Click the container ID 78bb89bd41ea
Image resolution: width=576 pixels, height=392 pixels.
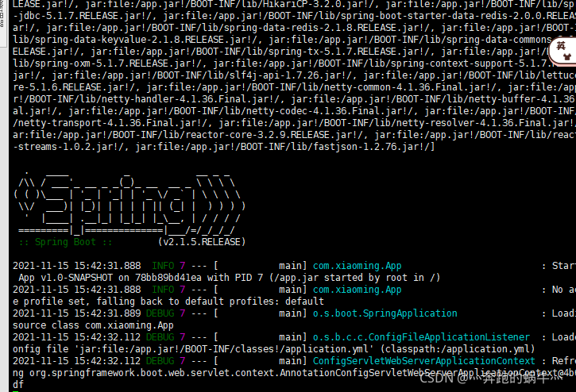click(x=168, y=278)
